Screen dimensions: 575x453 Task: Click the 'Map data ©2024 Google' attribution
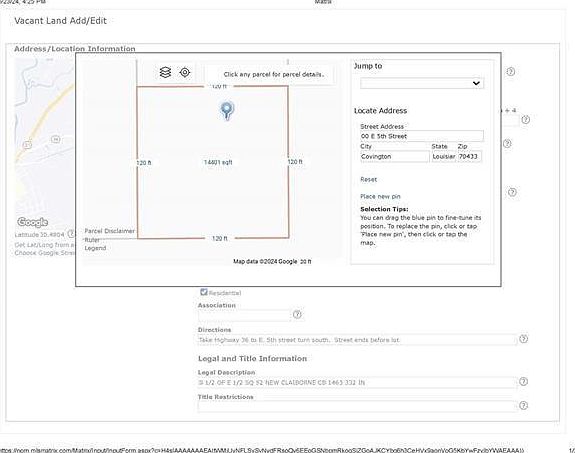[x=265, y=262]
